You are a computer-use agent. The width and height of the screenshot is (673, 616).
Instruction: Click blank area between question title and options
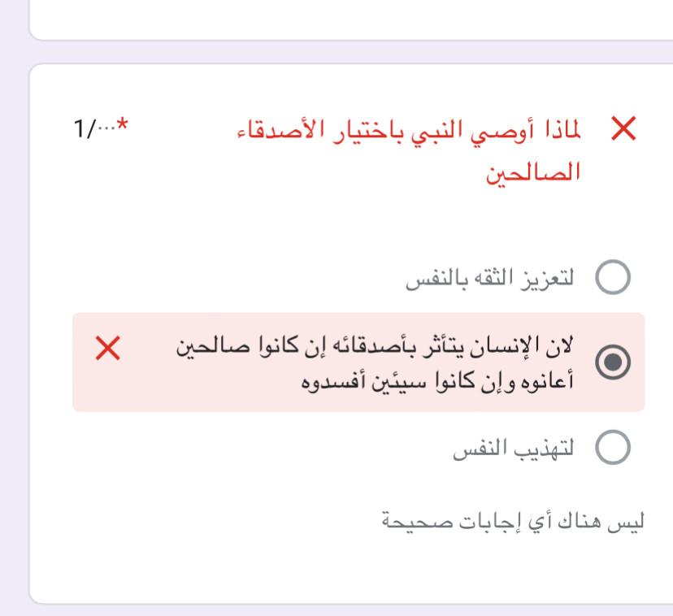325,223
